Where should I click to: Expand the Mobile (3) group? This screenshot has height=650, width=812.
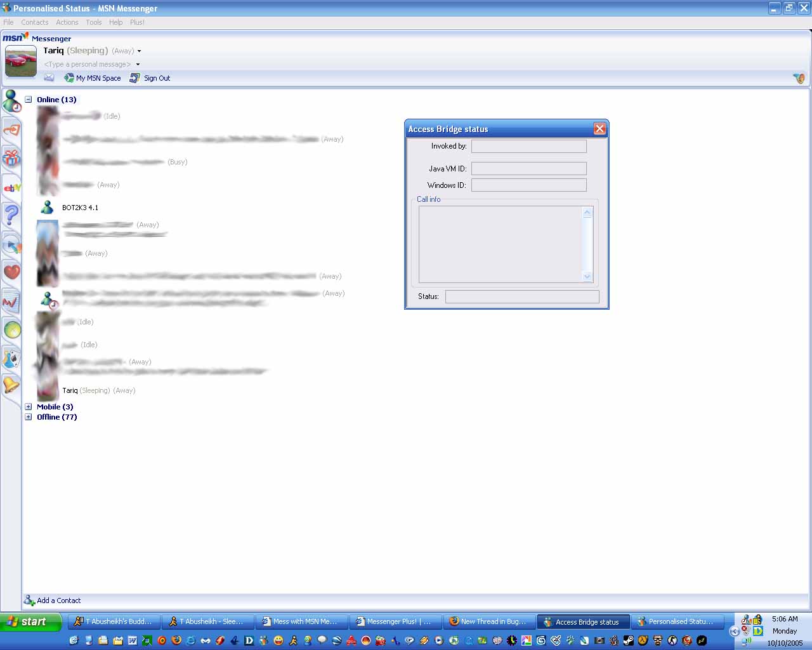[28, 407]
